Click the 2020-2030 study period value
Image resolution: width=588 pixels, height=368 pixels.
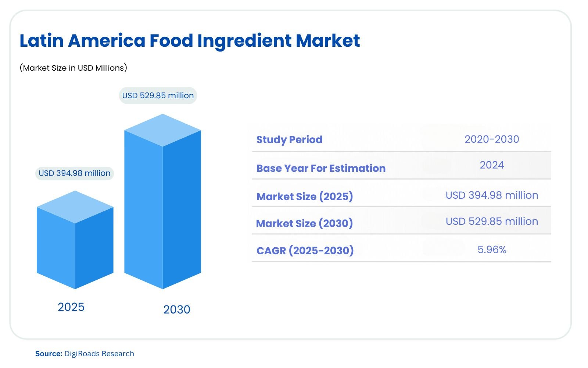tap(492, 139)
